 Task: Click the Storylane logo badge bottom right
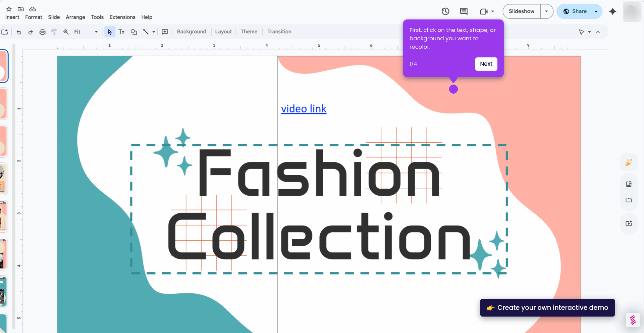[633, 320]
